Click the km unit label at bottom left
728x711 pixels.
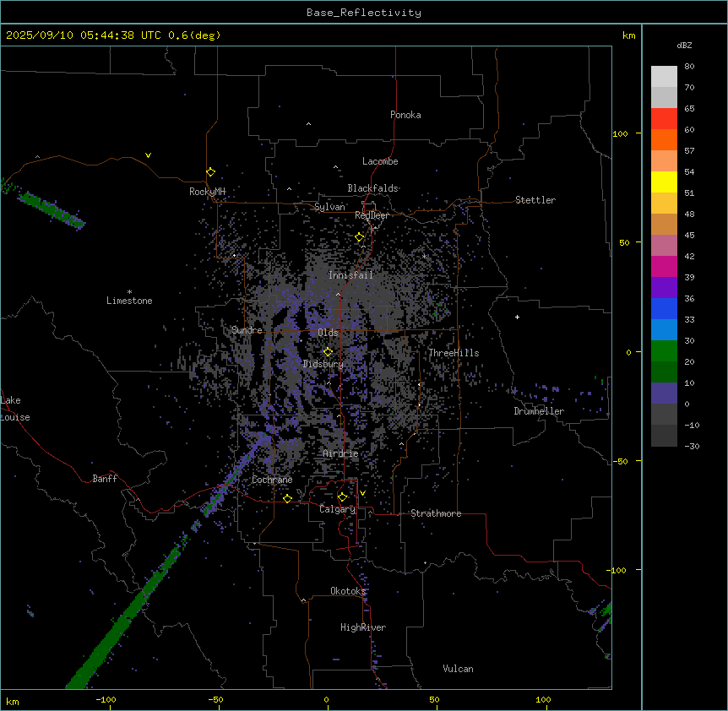[x=12, y=702]
